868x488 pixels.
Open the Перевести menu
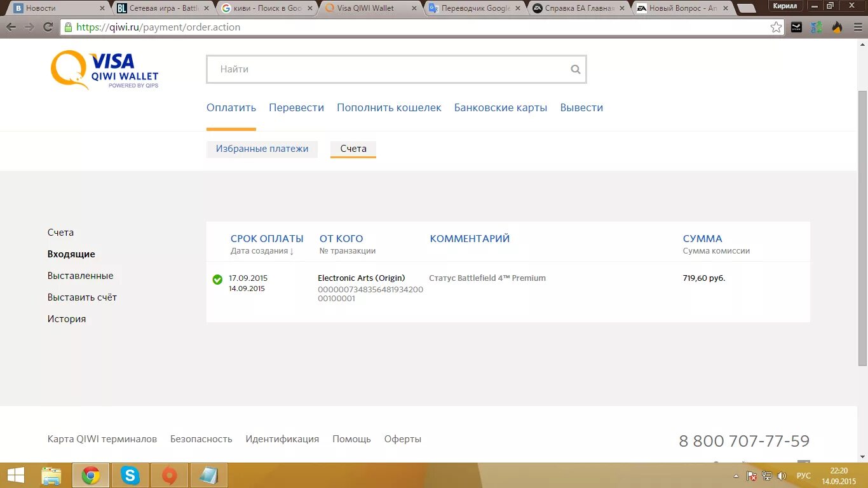[296, 108]
